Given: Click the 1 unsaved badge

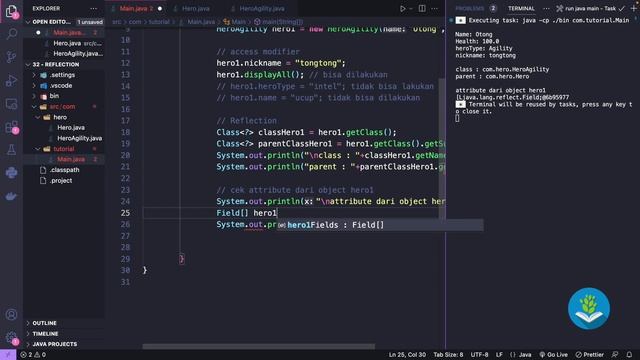Looking at the screenshot, I should (x=90, y=22).
